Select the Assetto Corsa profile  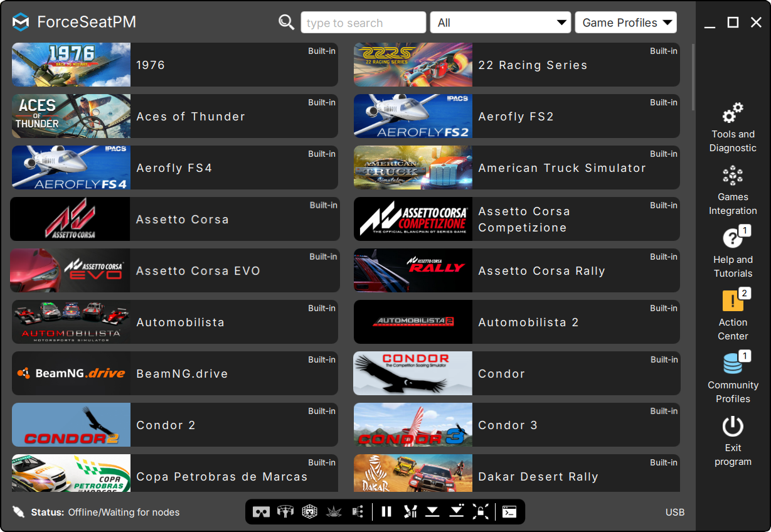coord(175,219)
